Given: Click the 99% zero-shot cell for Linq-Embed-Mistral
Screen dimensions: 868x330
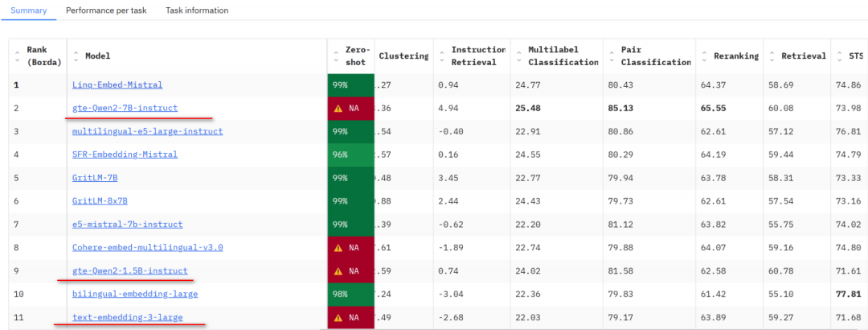Looking at the screenshot, I should point(351,85).
